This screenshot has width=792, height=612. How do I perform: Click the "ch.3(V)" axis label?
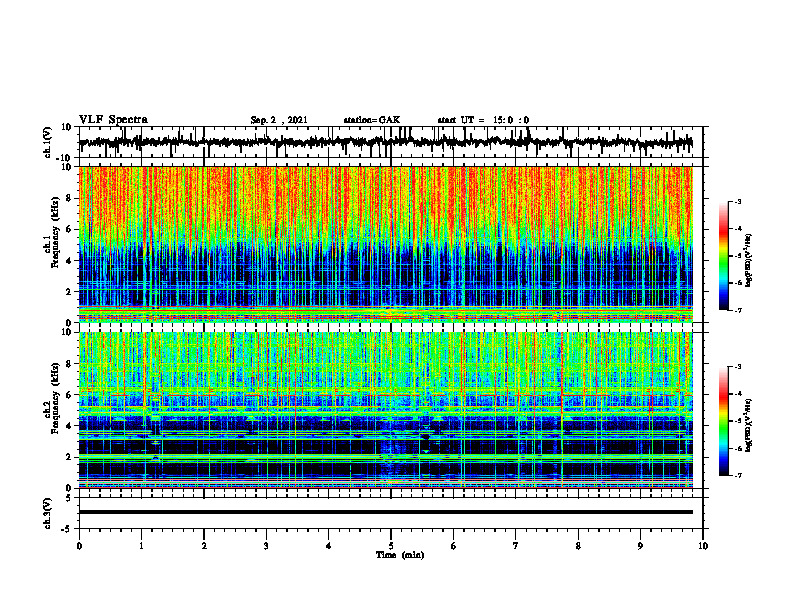[x=47, y=513]
